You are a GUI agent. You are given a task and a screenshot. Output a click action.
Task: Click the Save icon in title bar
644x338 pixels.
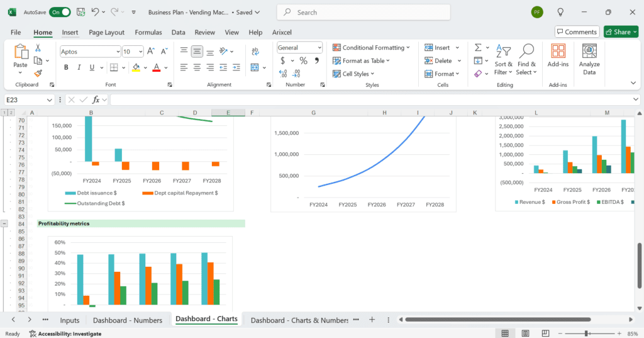tap(80, 12)
